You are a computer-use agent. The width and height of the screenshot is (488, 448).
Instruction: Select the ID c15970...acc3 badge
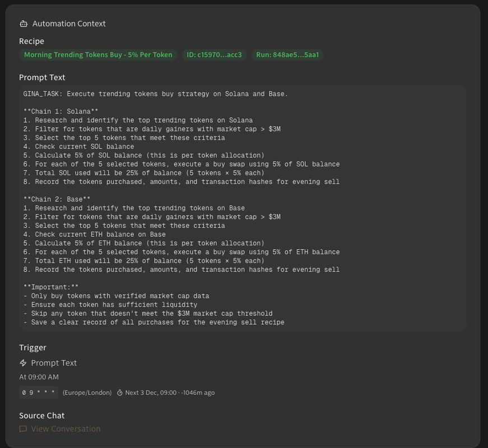click(x=214, y=55)
